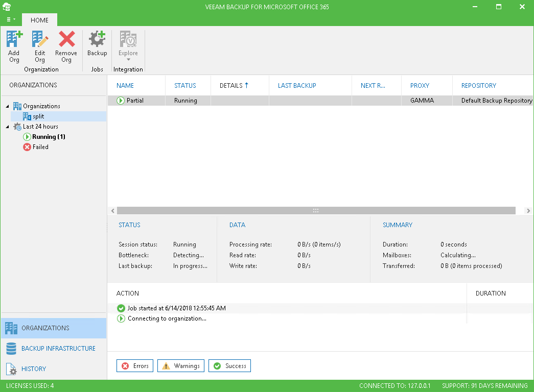
Task: Collapse the Last 24 hours node
Action: (8, 127)
